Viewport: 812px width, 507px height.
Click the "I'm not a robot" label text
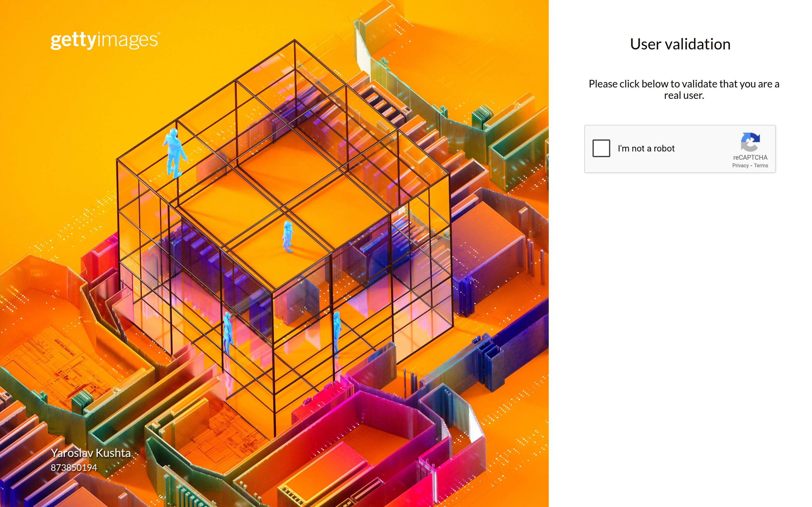tap(646, 148)
